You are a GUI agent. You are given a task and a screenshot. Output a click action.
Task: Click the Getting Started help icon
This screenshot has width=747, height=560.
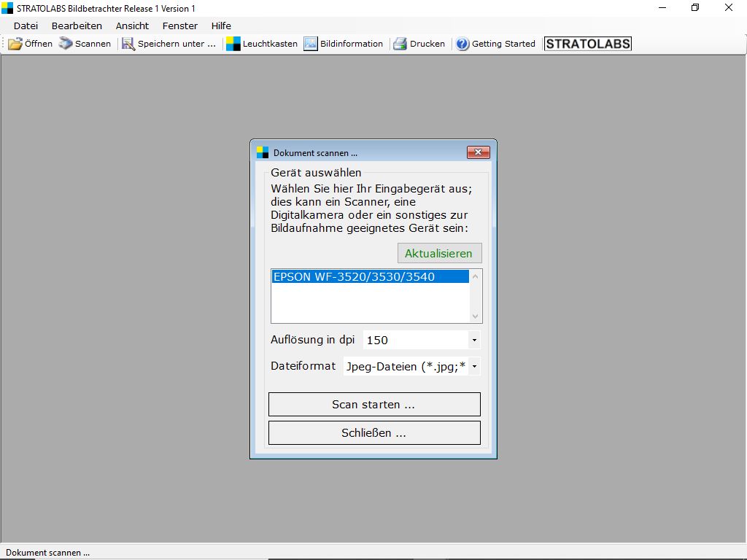pos(462,44)
